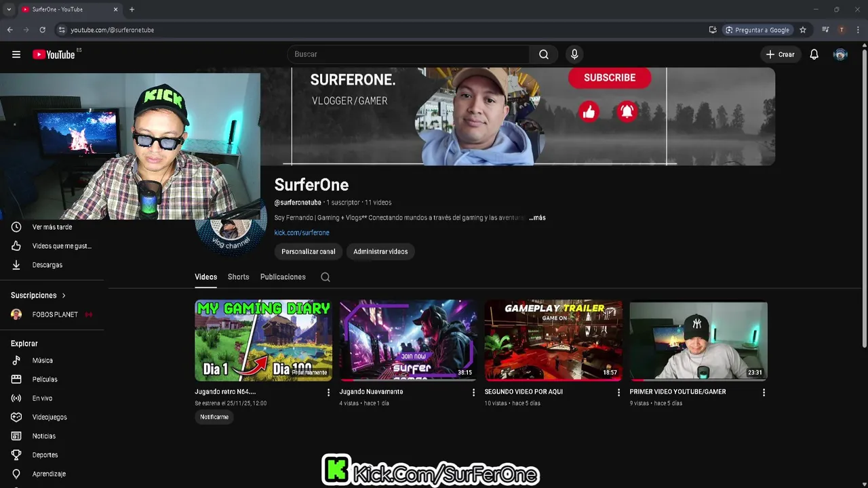Viewport: 868px width, 488px height.
Task: Open the notifications bell
Action: point(814,54)
